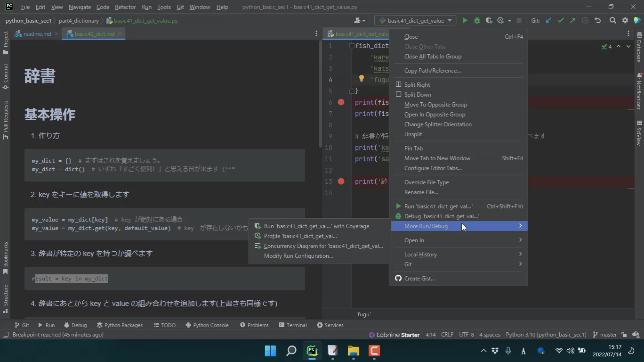
Task: Expand the Local History submenu
Action: [420, 255]
